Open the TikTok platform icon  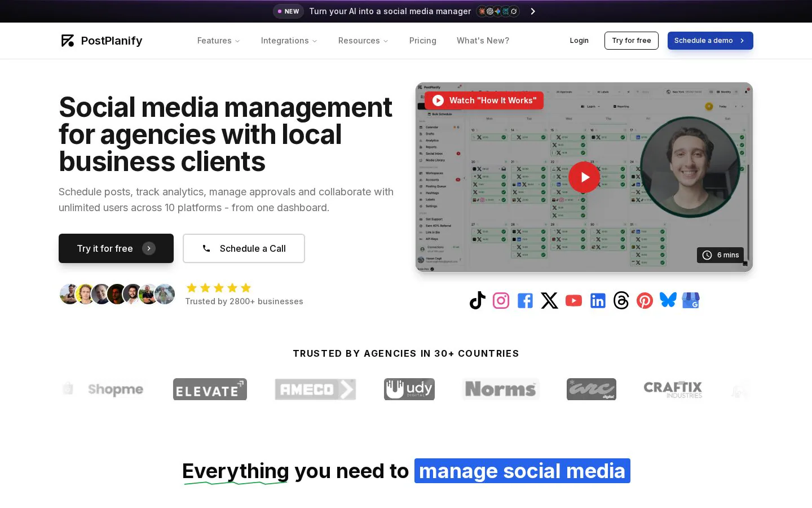(x=478, y=300)
